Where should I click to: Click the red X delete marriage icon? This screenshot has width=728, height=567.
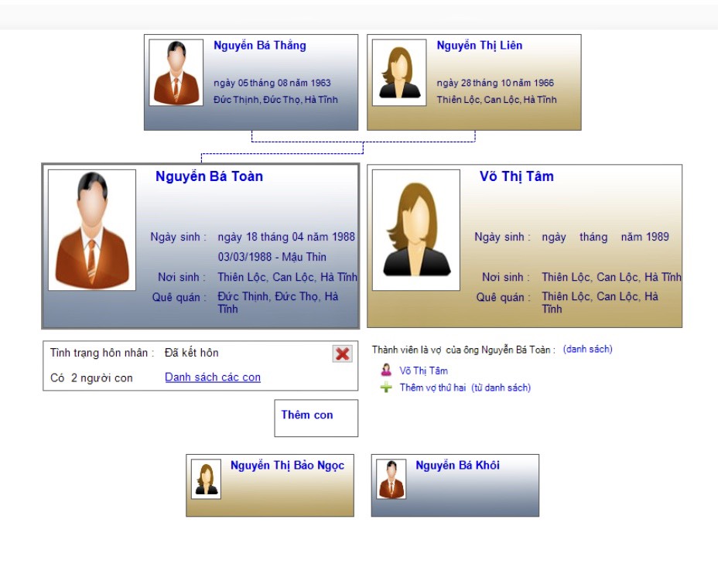pos(342,354)
